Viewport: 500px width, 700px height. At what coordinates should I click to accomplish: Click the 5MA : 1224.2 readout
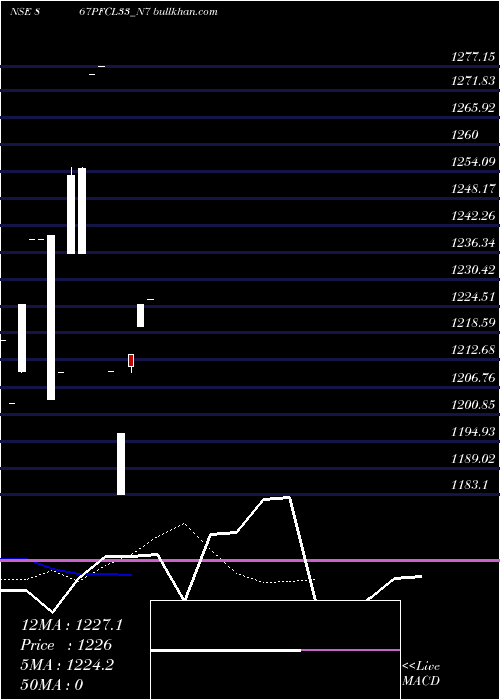tap(67, 665)
